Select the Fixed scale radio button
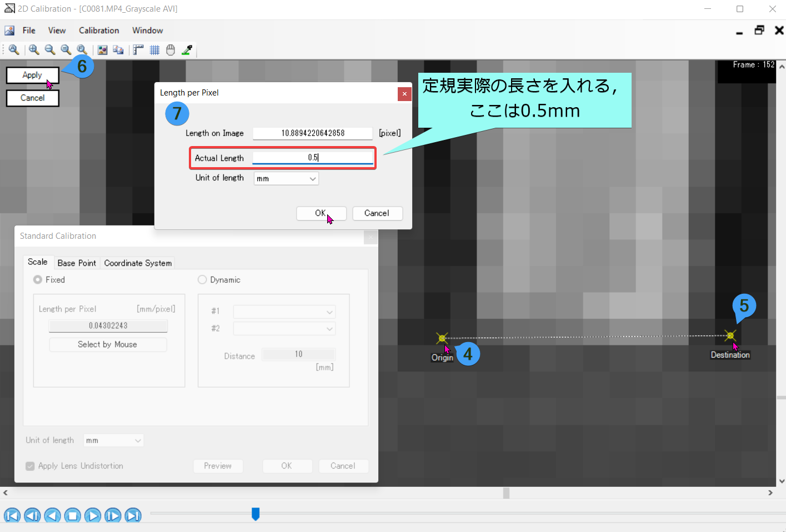 [x=38, y=280]
